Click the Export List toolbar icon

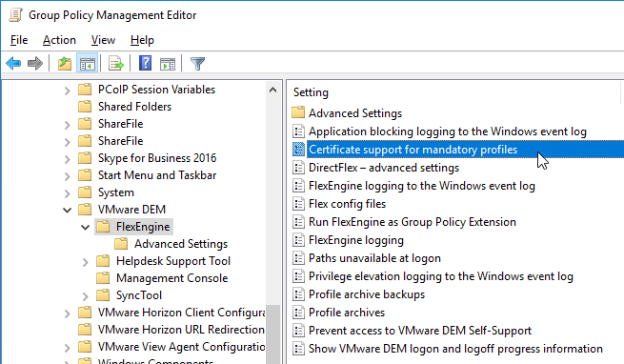116,63
